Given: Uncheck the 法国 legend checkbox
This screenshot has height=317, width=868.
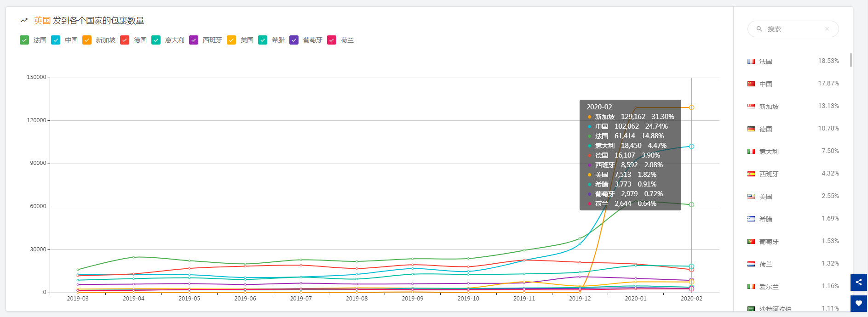Looking at the screenshot, I should 24,40.
